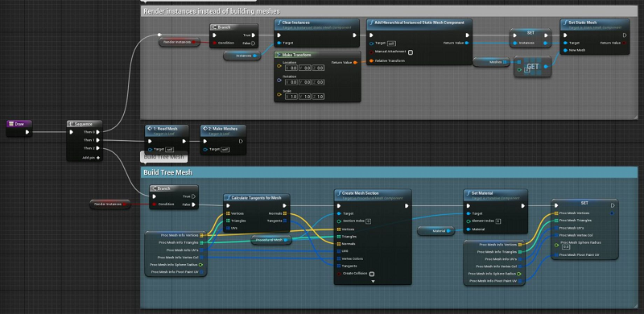Click the Build Tree Mesh Branch True pin
This screenshot has height=314, width=644.
click(193, 196)
